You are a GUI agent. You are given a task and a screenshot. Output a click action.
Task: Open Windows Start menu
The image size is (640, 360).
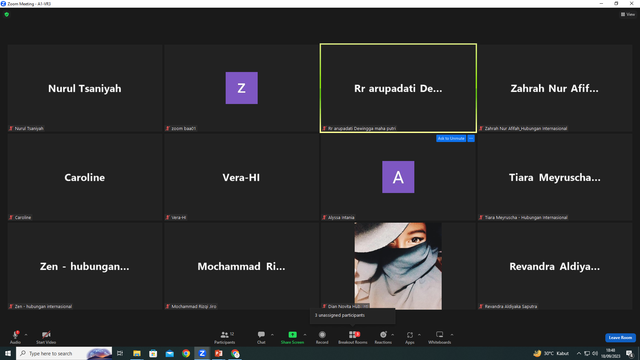tap(8, 353)
